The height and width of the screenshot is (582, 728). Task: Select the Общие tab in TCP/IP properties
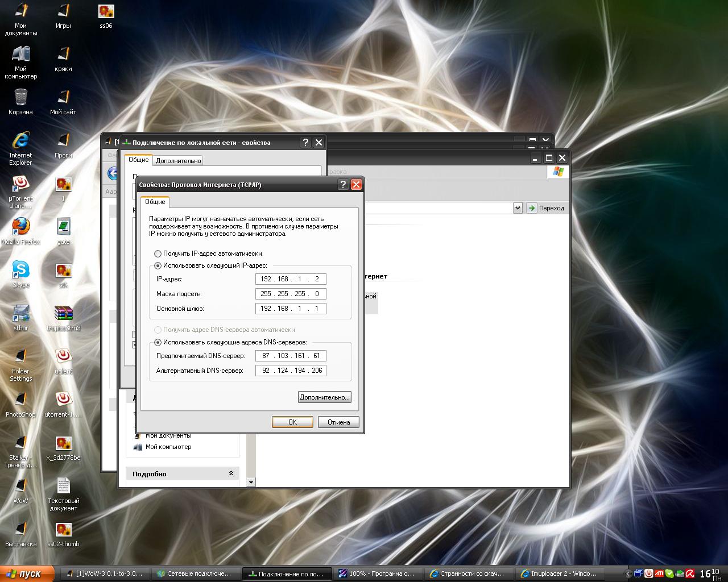tap(155, 202)
